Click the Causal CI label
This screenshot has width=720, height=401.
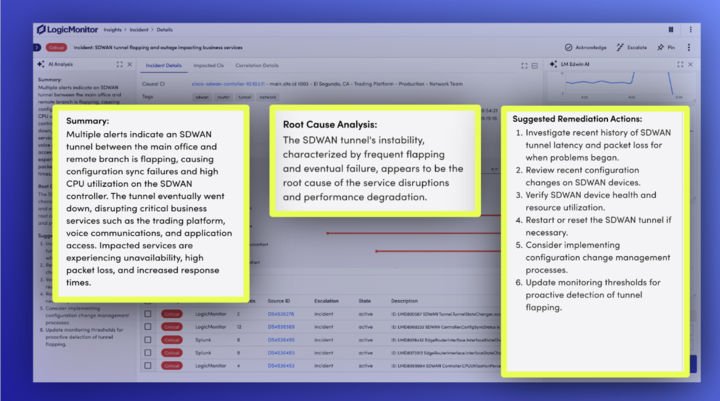[x=153, y=84]
